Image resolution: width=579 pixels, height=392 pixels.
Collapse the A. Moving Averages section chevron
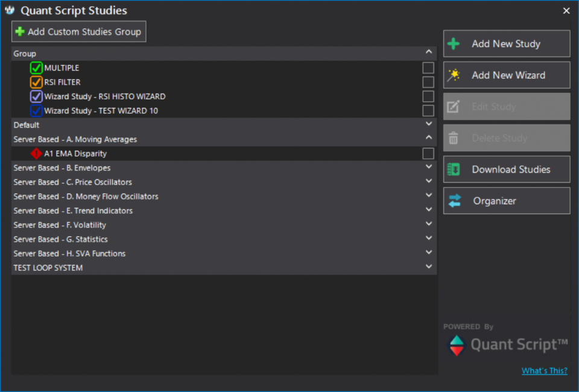tap(429, 138)
